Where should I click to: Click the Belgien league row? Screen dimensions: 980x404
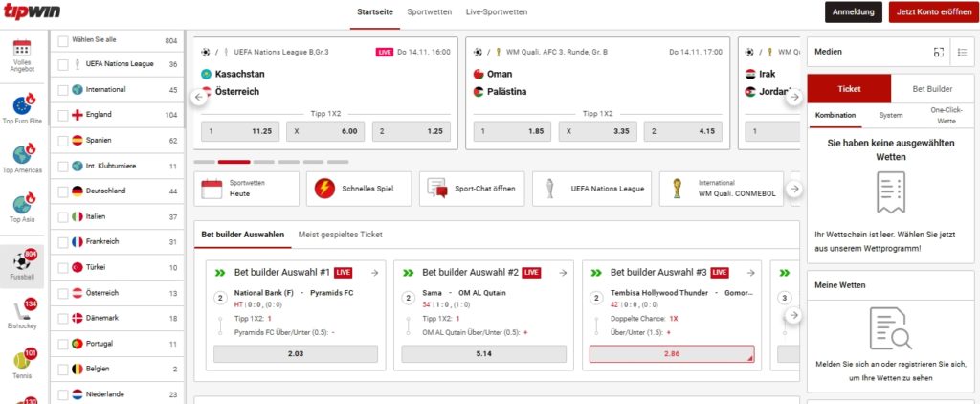(117, 369)
